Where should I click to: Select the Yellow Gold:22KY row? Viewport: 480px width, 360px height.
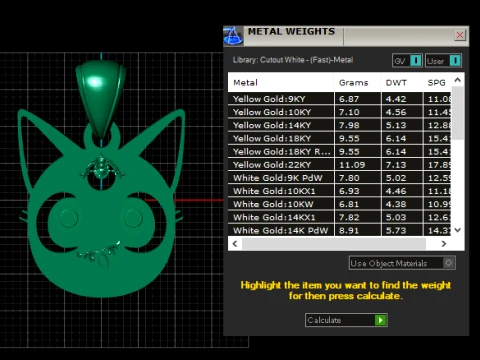point(340,165)
